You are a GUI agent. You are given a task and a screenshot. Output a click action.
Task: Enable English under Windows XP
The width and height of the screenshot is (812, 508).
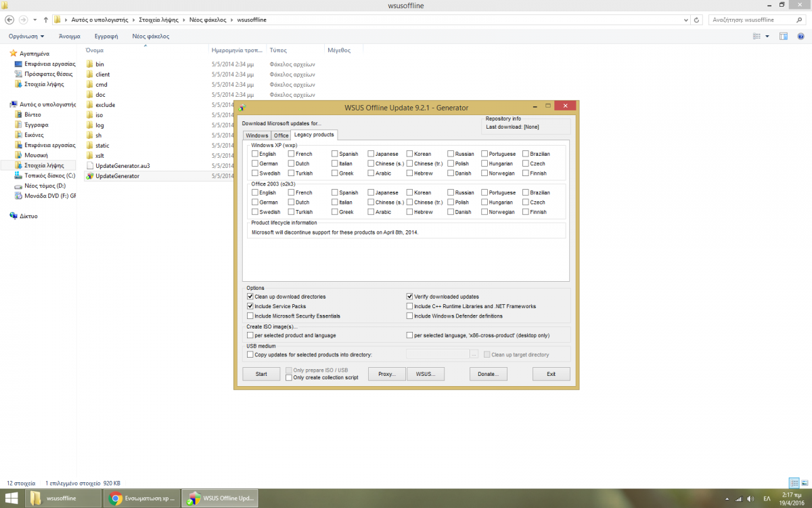click(255, 154)
